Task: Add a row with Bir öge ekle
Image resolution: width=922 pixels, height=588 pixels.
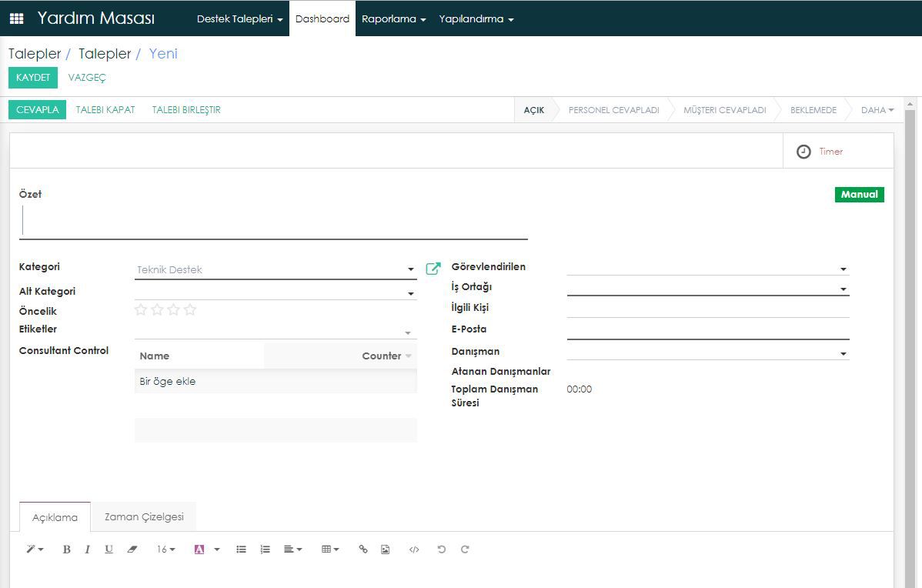Action: click(168, 381)
